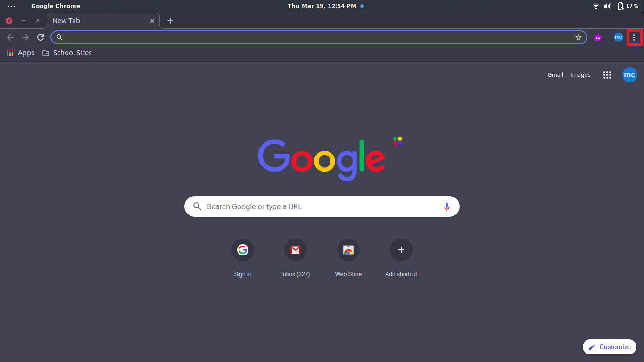Click the search icon in the address bar
The image size is (644, 362).
(x=59, y=37)
